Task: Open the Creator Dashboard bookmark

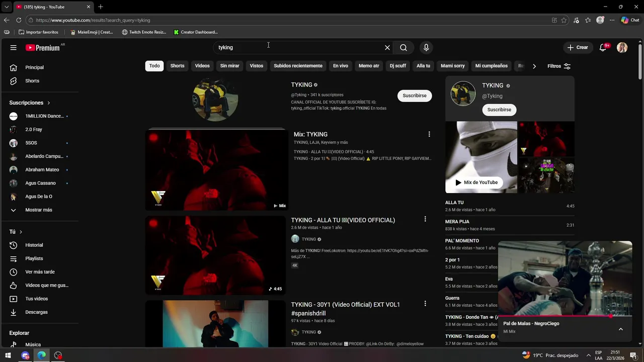Action: click(196, 32)
